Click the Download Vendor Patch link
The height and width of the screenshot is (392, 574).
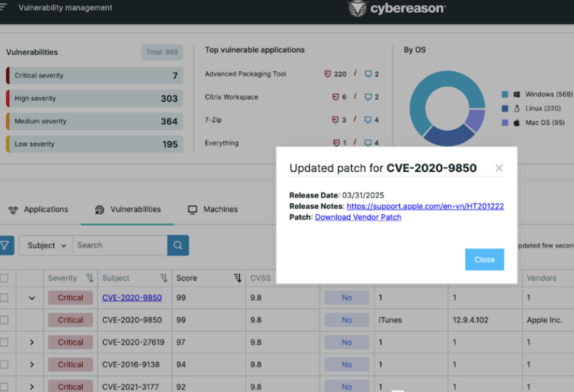(358, 217)
